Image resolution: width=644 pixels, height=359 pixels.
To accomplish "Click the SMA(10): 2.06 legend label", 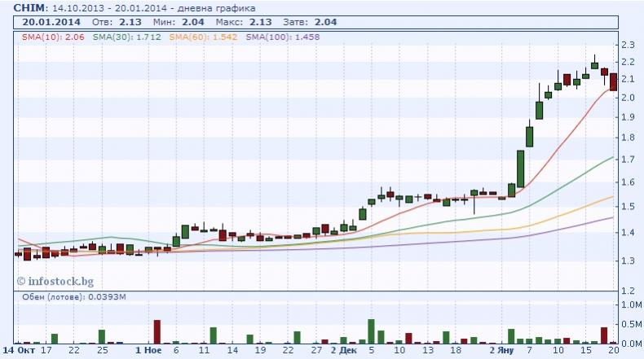I will [53, 37].
